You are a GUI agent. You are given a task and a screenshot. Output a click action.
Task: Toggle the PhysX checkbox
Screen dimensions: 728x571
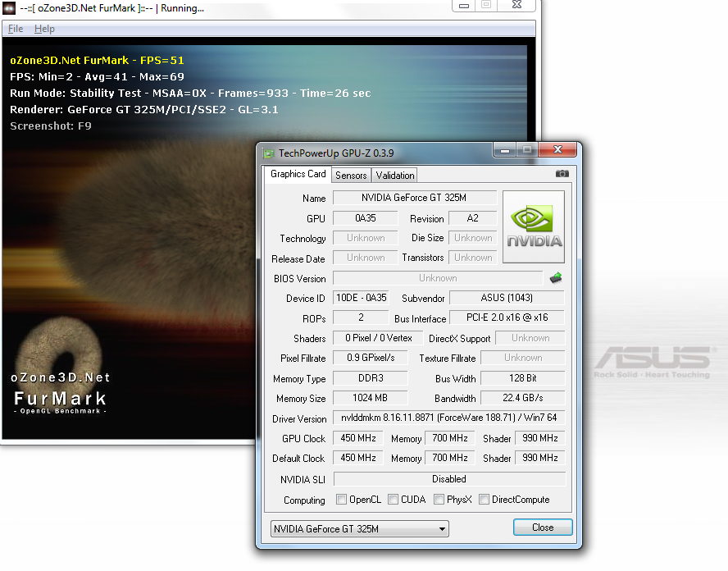point(439,500)
